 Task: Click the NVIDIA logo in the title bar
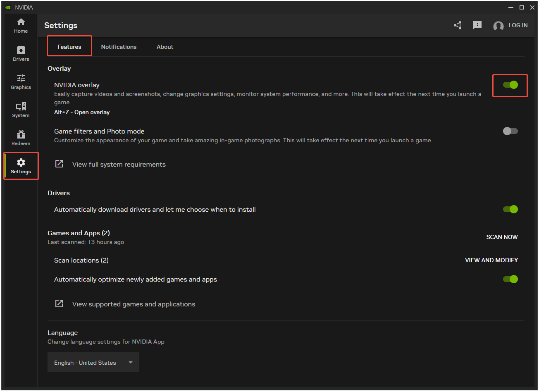7,7
